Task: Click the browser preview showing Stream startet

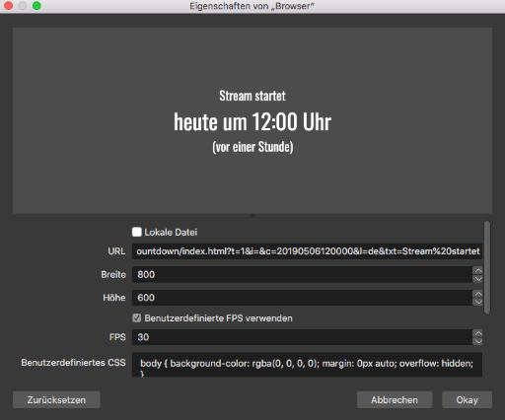Action: tap(252, 120)
